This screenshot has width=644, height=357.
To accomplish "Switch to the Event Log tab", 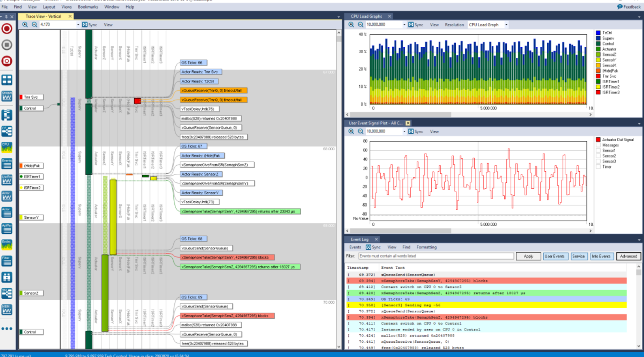I will point(359,239).
